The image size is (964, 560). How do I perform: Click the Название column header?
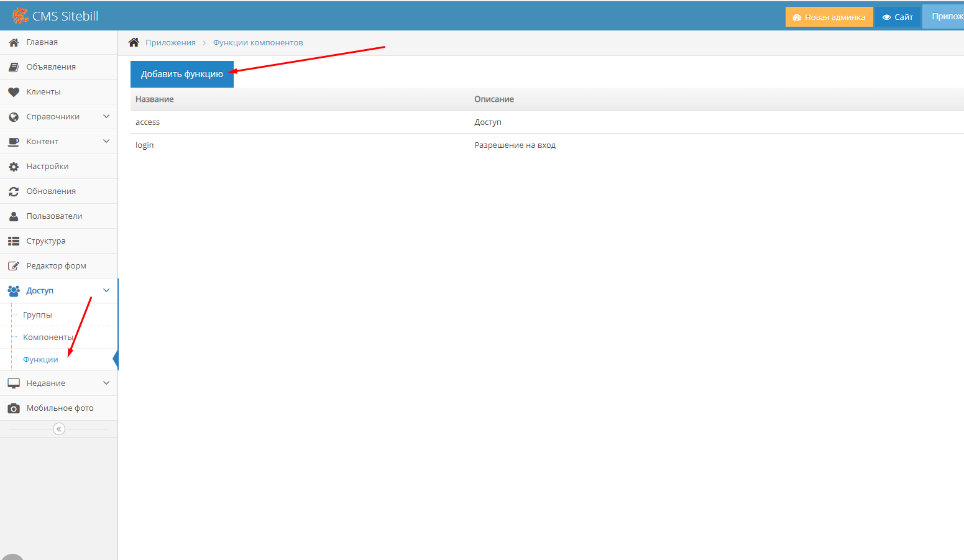(155, 99)
